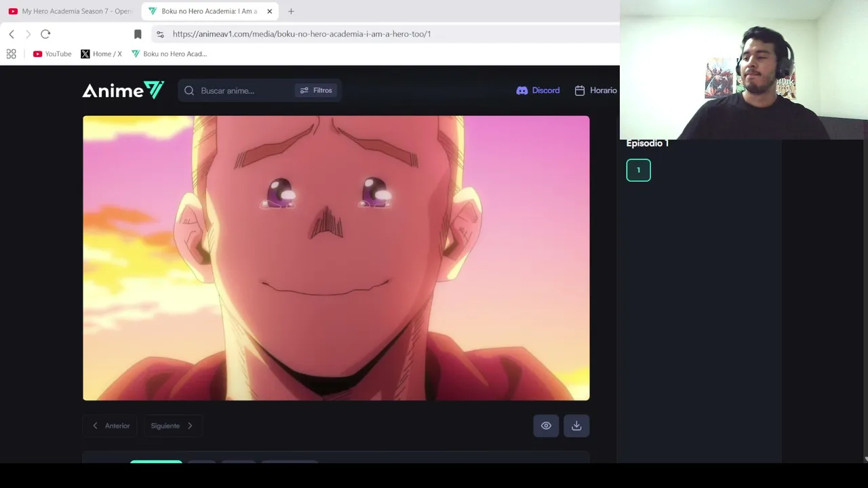Screen dimensions: 868x488
Task: Open a new browser tab
Action: click(x=291, y=11)
